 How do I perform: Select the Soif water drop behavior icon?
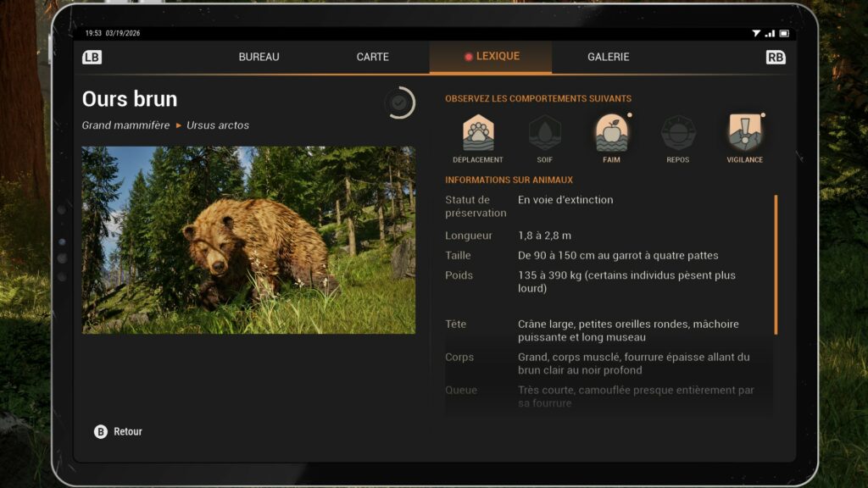pos(544,133)
